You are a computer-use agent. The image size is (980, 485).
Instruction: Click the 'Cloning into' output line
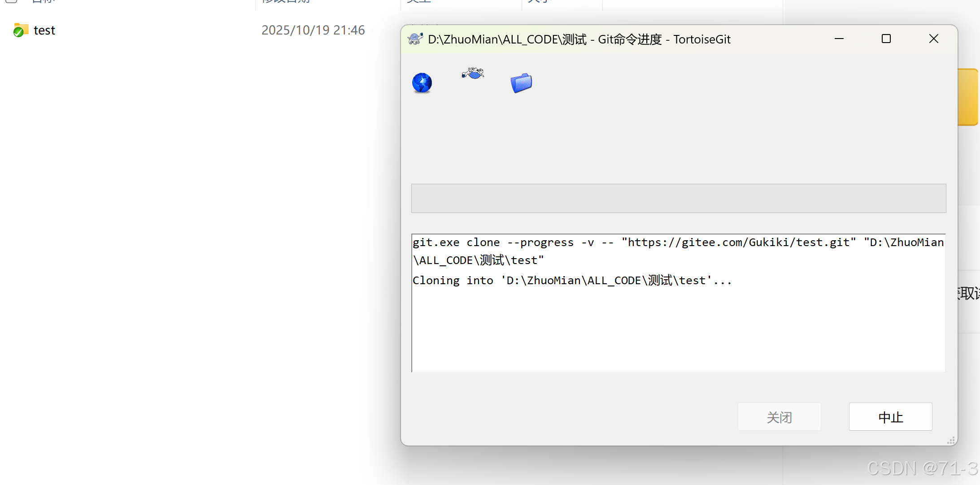tap(571, 281)
